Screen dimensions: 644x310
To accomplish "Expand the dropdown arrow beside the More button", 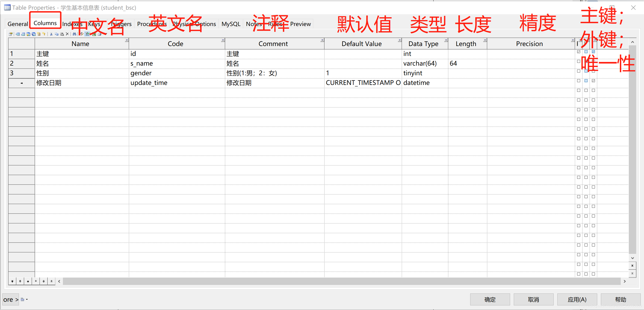I will pos(27,299).
